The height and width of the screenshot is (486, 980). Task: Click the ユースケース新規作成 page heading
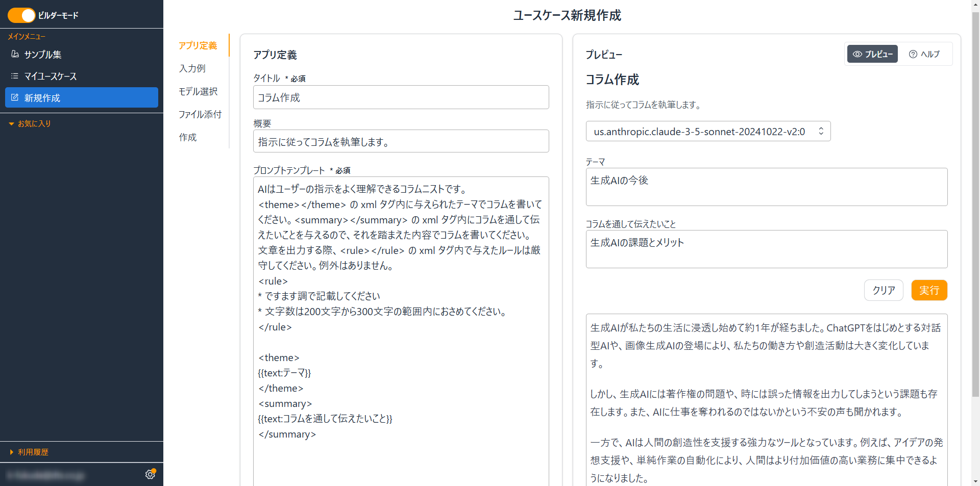tap(567, 15)
